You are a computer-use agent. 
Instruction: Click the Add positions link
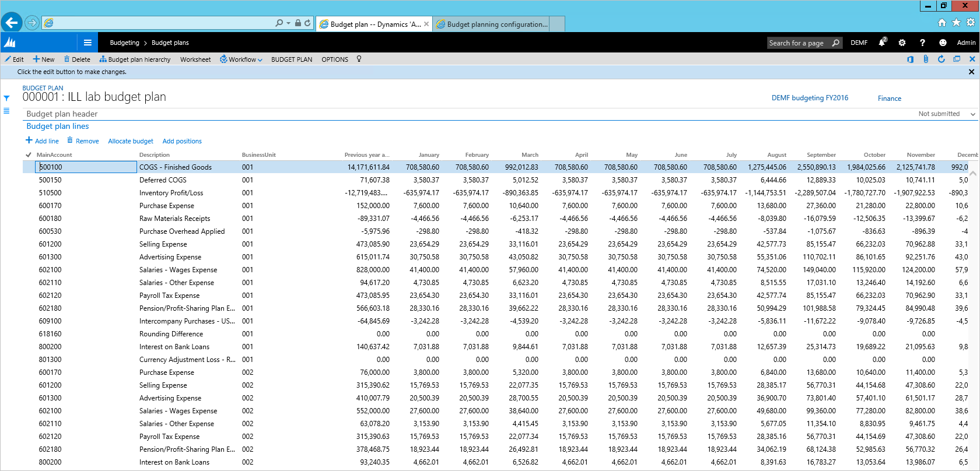click(x=182, y=141)
